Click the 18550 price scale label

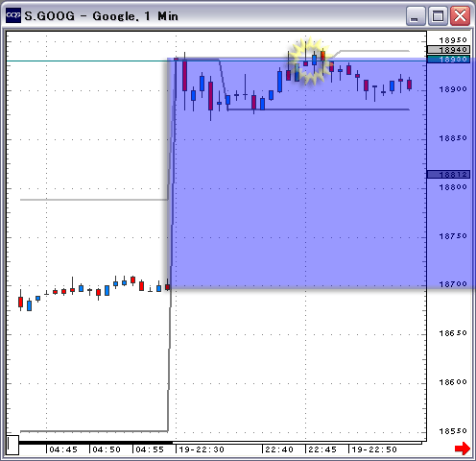[x=453, y=431]
